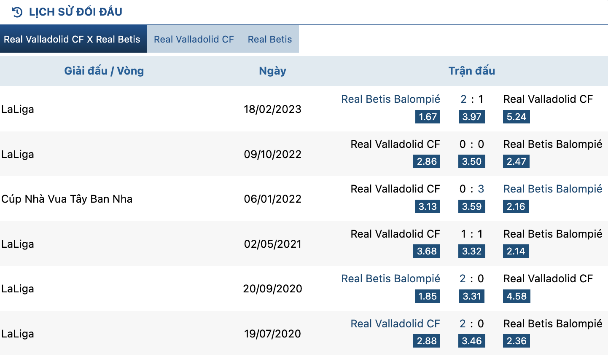Viewport: 608px width, 364px height.
Task: Open Real Betis Balompié link in 20/09/2020 match
Action: (390, 279)
